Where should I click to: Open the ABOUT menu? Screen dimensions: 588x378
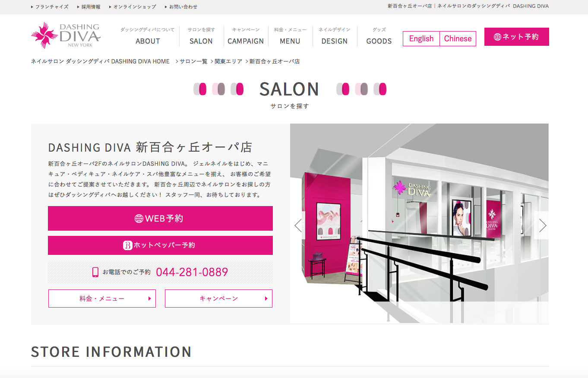pyautogui.click(x=148, y=36)
